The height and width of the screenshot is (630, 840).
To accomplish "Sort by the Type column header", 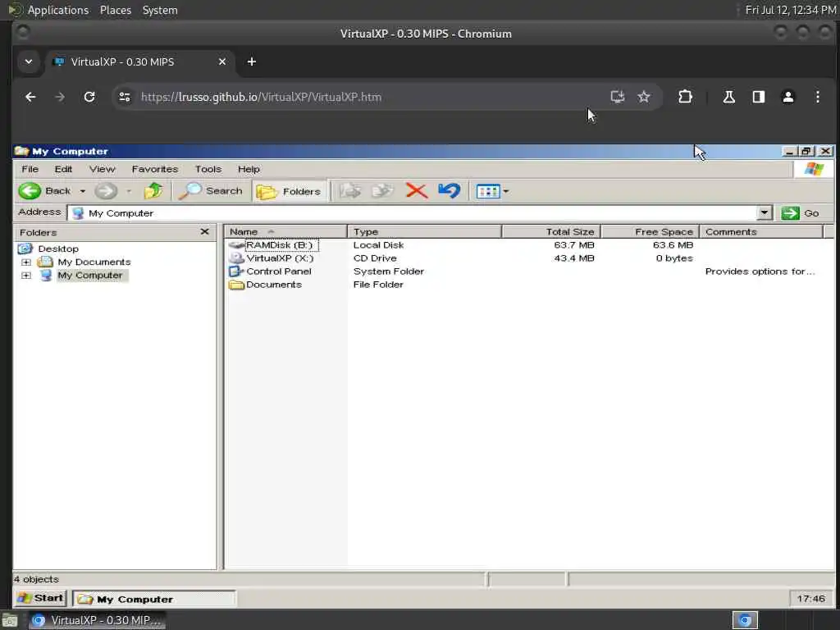I will pos(424,231).
